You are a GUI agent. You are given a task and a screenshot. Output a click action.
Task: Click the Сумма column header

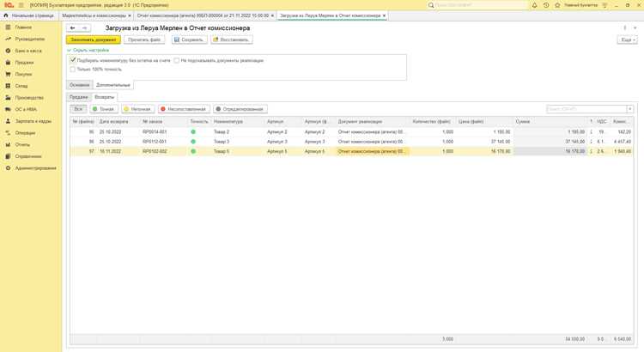point(522,122)
